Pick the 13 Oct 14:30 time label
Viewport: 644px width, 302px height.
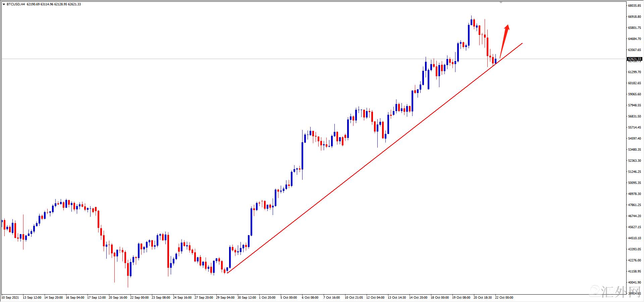tap(396, 298)
